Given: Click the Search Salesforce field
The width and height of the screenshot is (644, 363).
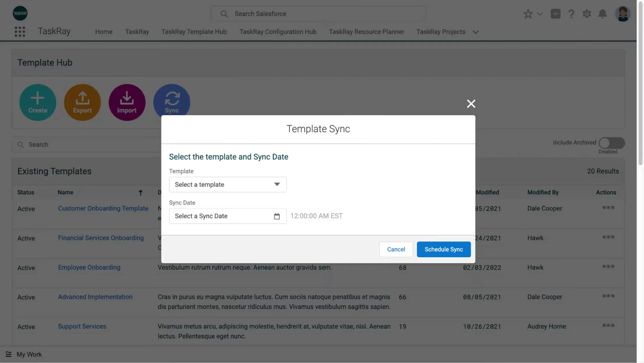Looking at the screenshot, I should pyautogui.click(x=318, y=14).
